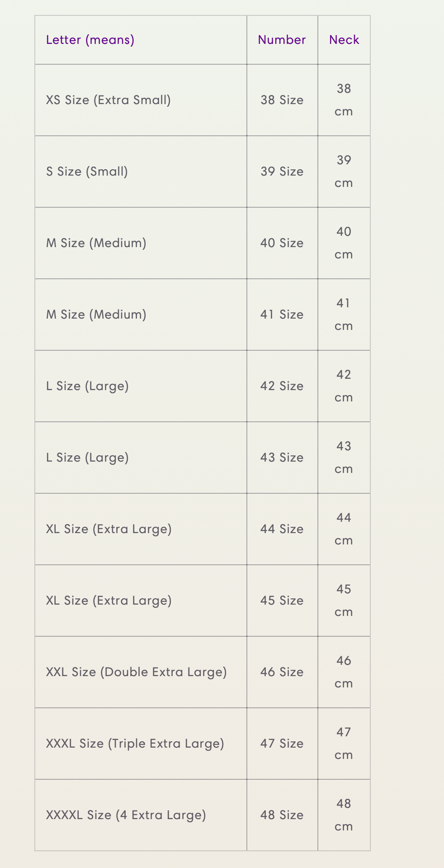Click the "38 Size" number cell
The height and width of the screenshot is (868, 444).
tap(282, 100)
